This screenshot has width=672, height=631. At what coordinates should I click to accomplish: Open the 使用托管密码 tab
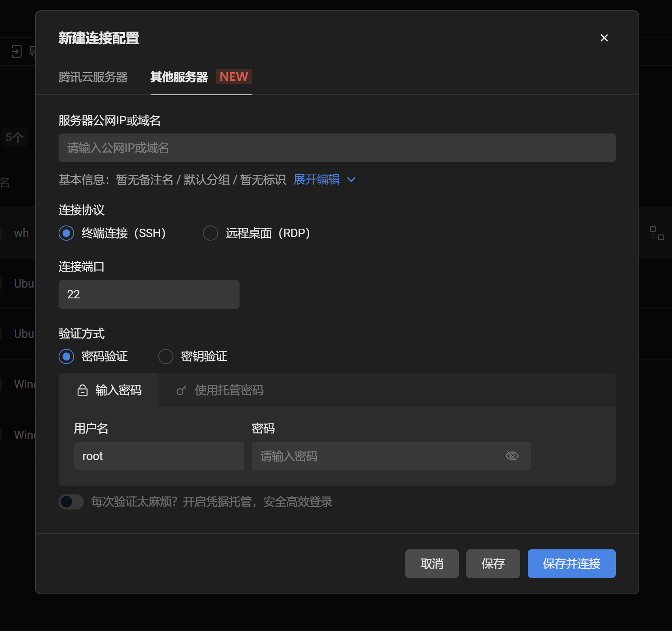pos(228,390)
